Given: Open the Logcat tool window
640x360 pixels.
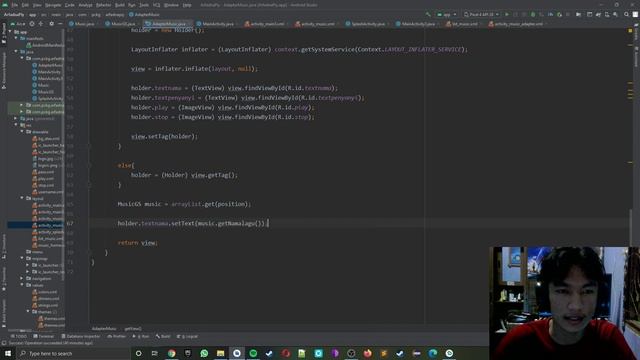Looking at the screenshot, I should pos(187,336).
